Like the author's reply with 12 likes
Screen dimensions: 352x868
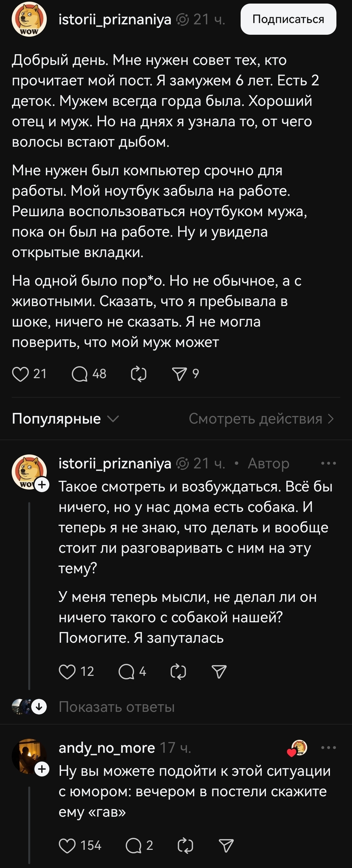(x=67, y=672)
